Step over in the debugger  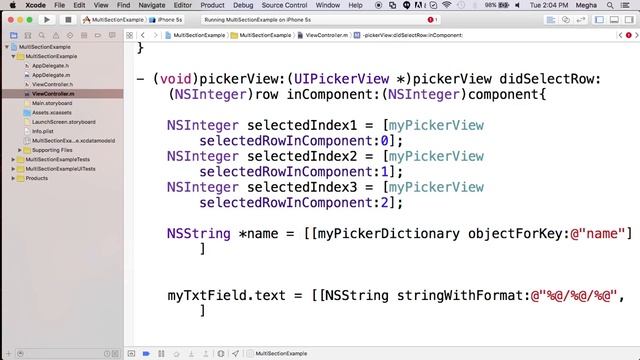tap(176, 353)
